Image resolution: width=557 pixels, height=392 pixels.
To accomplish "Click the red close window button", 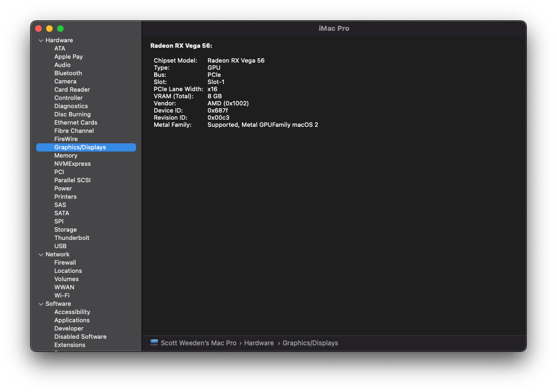I will pyautogui.click(x=39, y=29).
